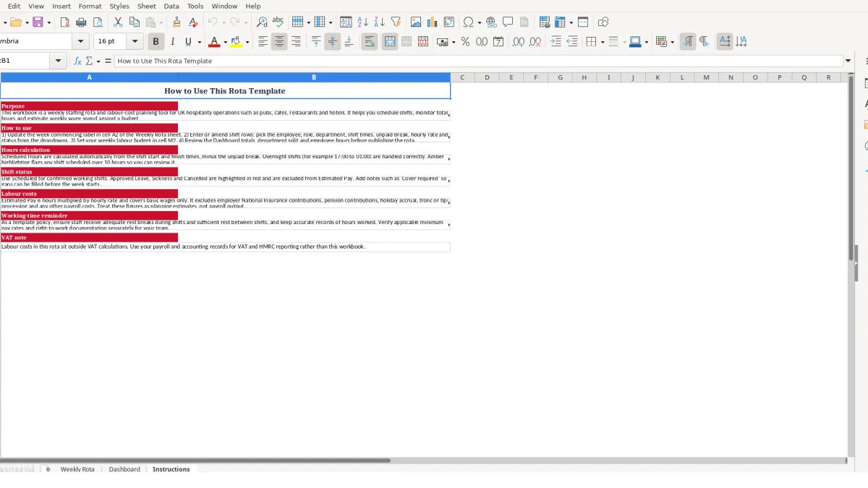Add a decimal place

(x=519, y=42)
